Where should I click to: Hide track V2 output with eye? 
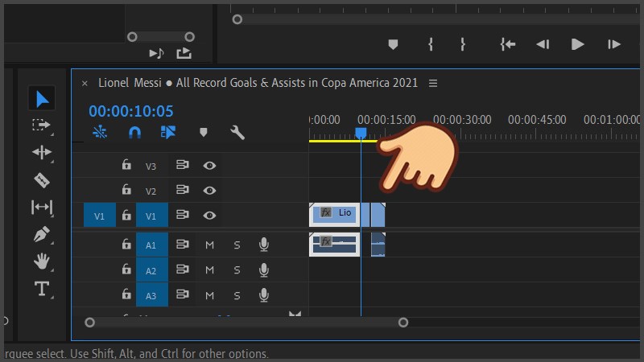(x=209, y=191)
